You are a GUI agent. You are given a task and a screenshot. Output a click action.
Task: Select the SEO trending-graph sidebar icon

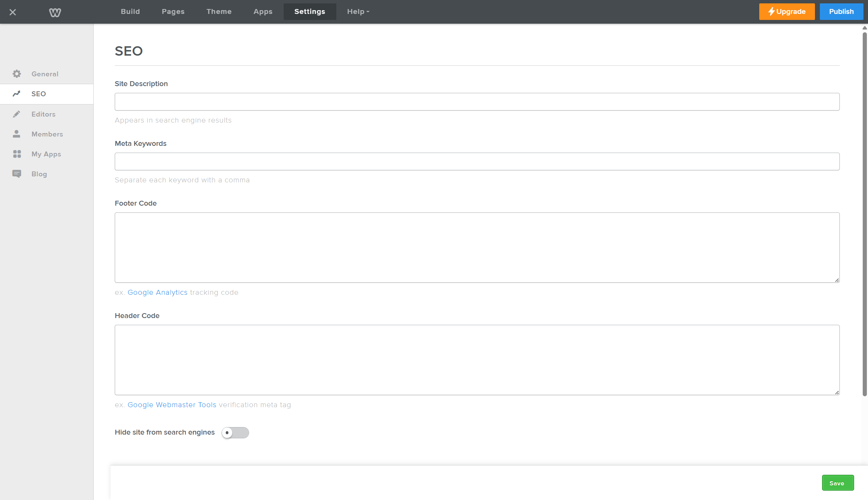17,94
